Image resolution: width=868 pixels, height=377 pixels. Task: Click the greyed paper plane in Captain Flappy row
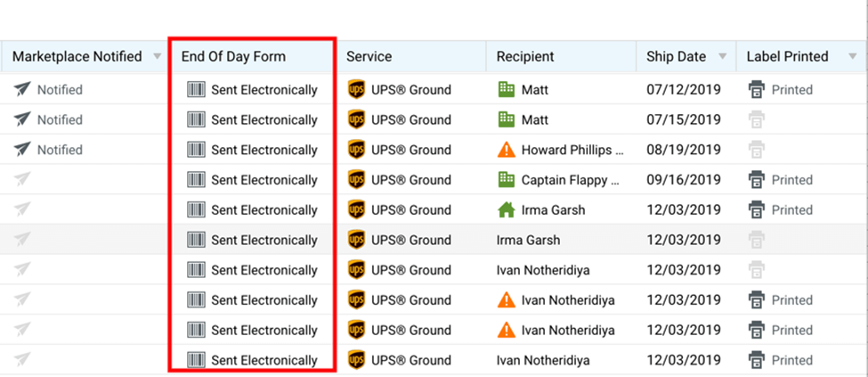pos(22,179)
